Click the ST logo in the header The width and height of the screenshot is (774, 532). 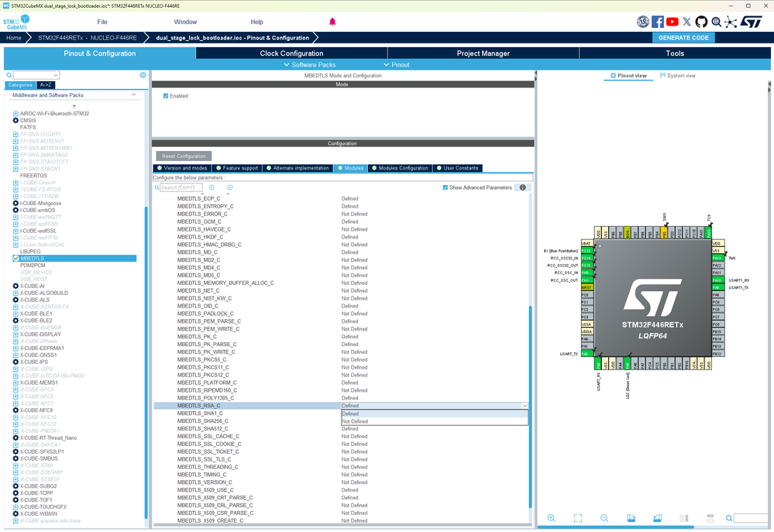coord(752,22)
